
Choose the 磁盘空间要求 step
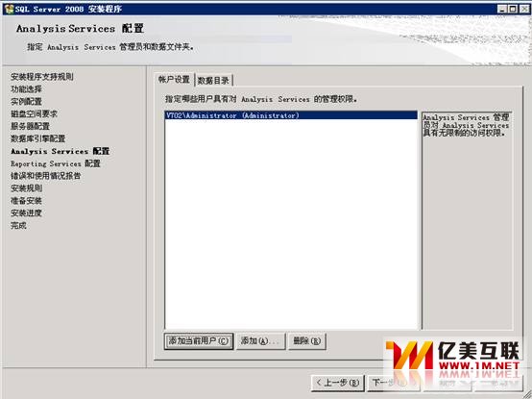34,113
